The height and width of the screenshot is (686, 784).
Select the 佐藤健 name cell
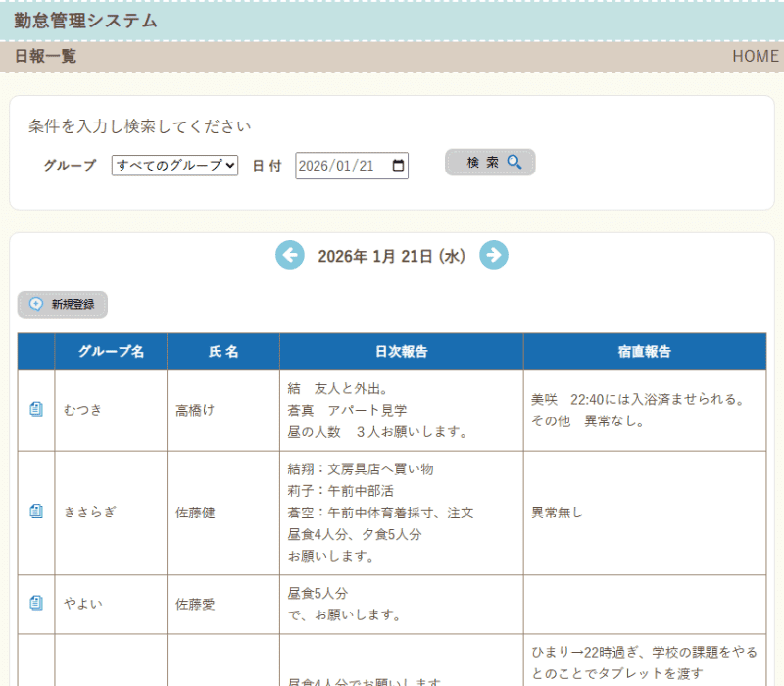(x=195, y=512)
